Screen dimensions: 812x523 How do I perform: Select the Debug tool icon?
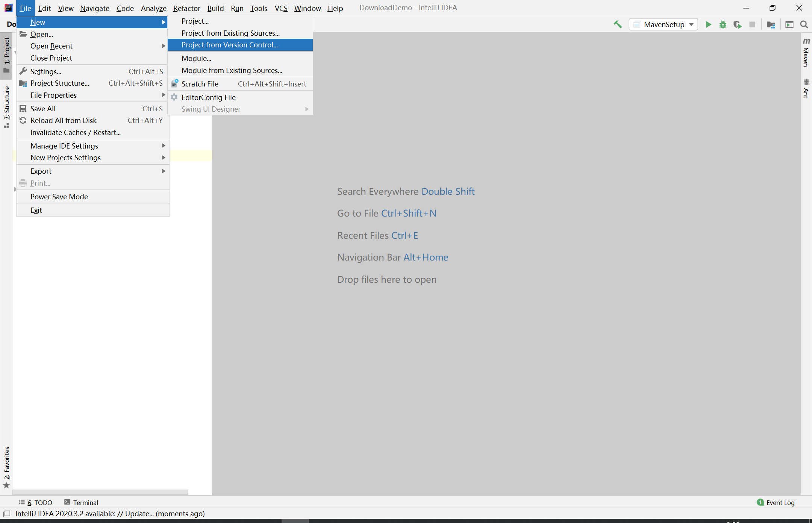point(723,24)
